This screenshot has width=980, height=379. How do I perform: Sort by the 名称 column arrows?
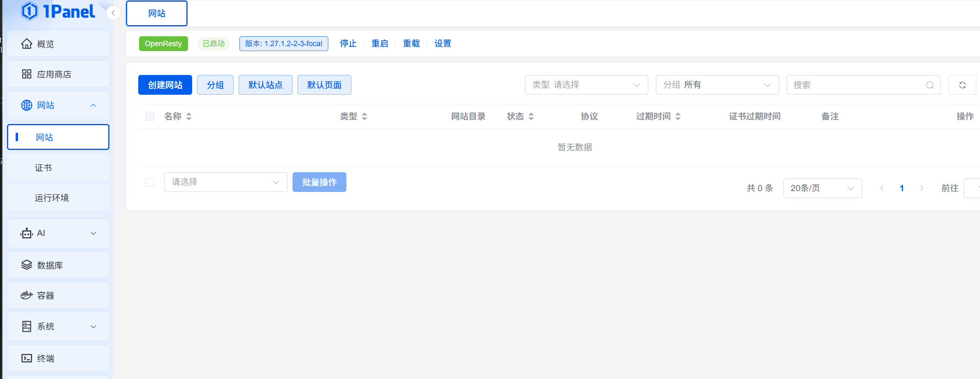coord(189,117)
